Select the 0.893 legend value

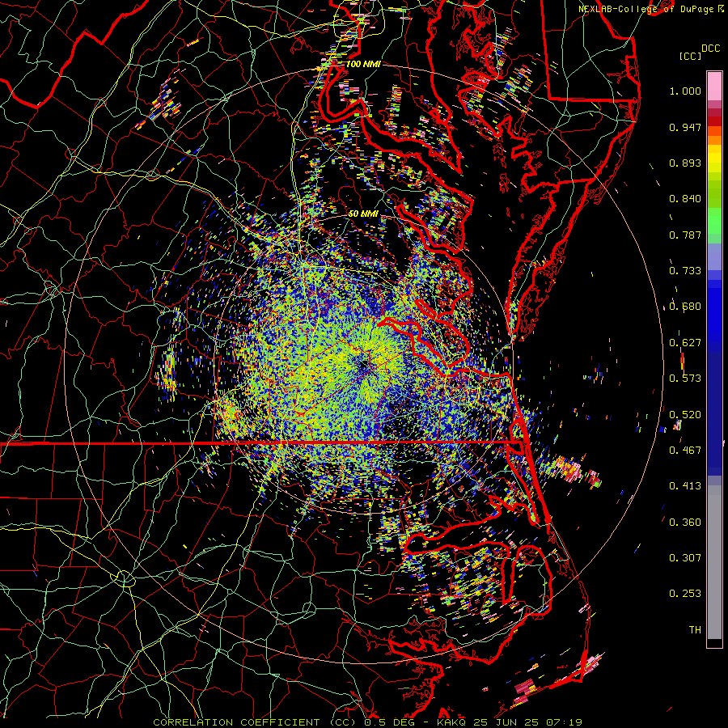tap(685, 163)
